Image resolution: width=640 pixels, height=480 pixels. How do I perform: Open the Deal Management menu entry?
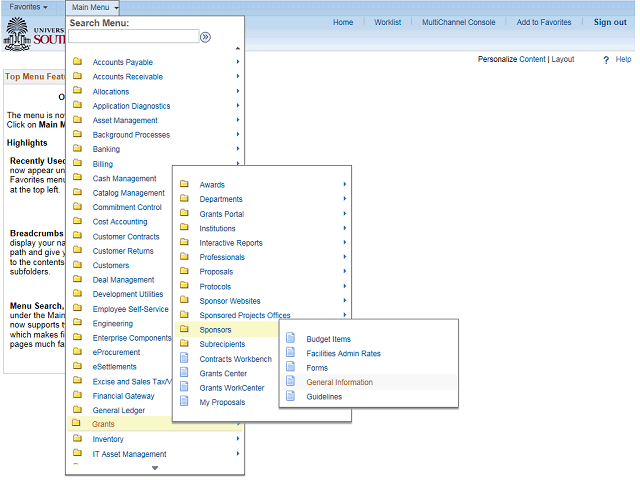click(x=123, y=280)
